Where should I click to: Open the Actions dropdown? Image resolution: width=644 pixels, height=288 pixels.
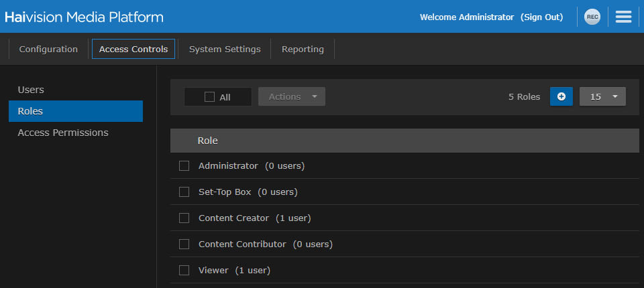292,96
